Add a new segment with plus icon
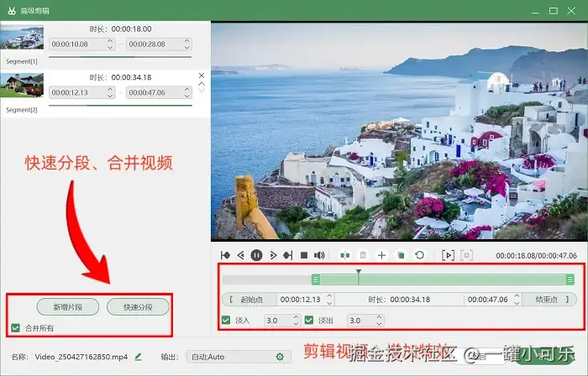Screen dimensions: 588x376 [381, 255]
